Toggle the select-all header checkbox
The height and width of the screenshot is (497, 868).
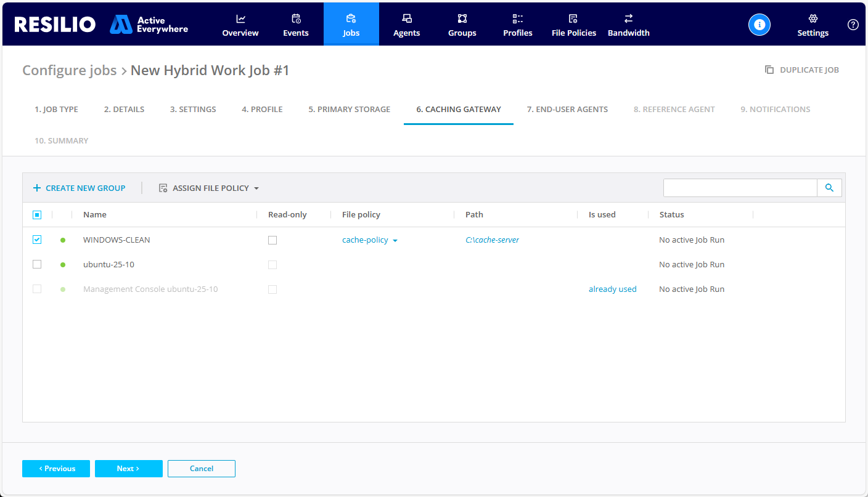37,215
